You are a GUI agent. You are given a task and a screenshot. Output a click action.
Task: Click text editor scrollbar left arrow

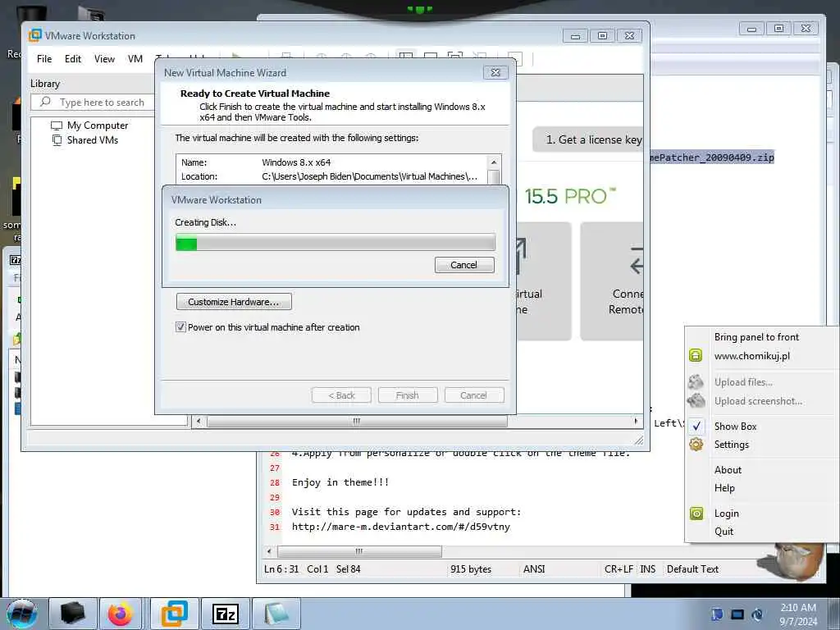pyautogui.click(x=269, y=551)
